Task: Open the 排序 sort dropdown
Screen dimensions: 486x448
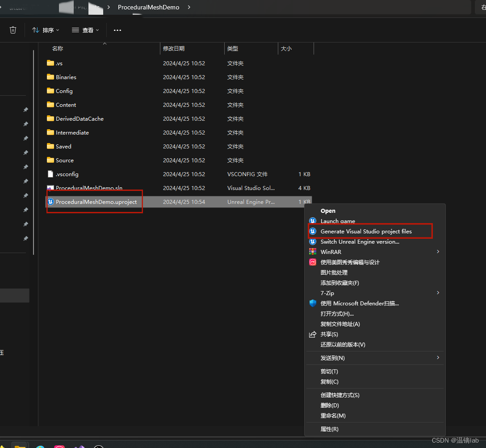Action: (x=46, y=30)
